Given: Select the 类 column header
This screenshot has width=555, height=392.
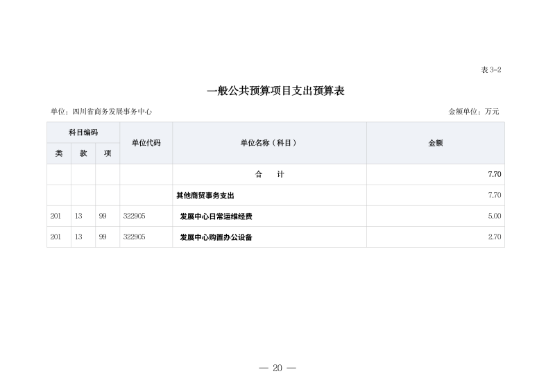Looking at the screenshot, I should pos(59,153).
